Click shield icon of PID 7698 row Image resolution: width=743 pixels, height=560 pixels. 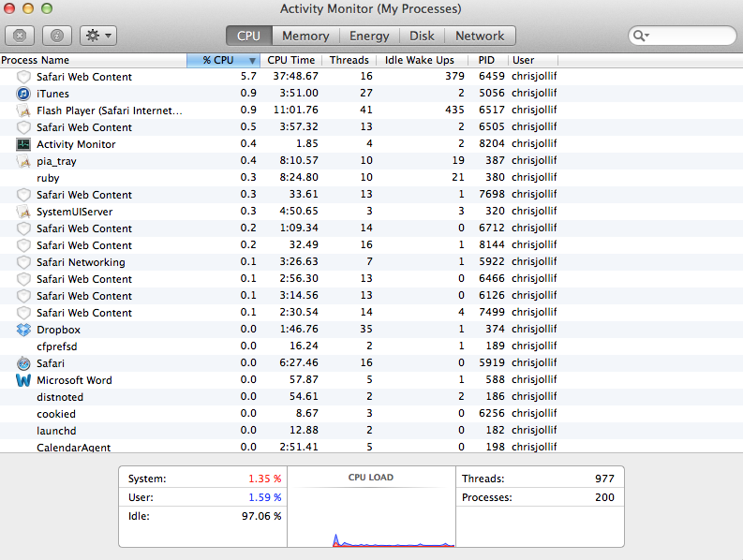point(23,195)
